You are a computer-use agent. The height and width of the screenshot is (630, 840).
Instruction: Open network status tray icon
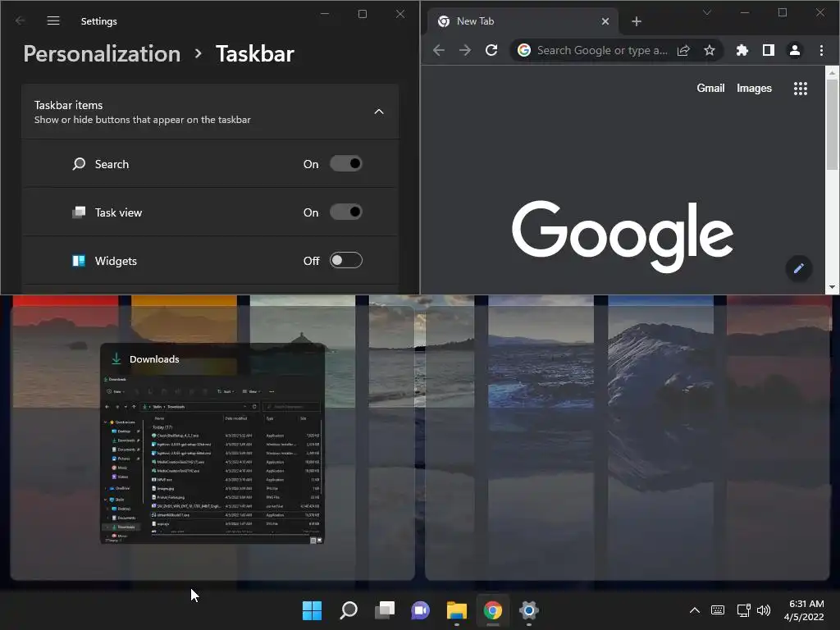point(743,610)
